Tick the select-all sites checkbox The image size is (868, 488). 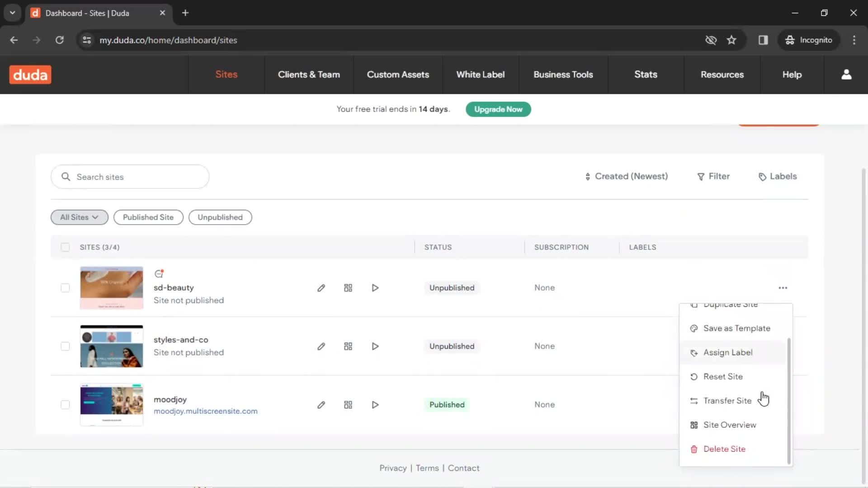click(65, 247)
